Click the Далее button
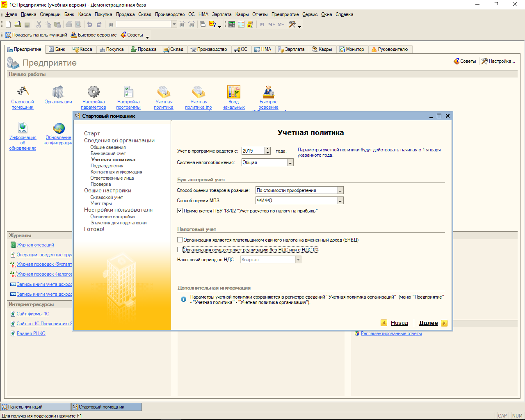Screen dimensions: 525x420 pos(429,323)
